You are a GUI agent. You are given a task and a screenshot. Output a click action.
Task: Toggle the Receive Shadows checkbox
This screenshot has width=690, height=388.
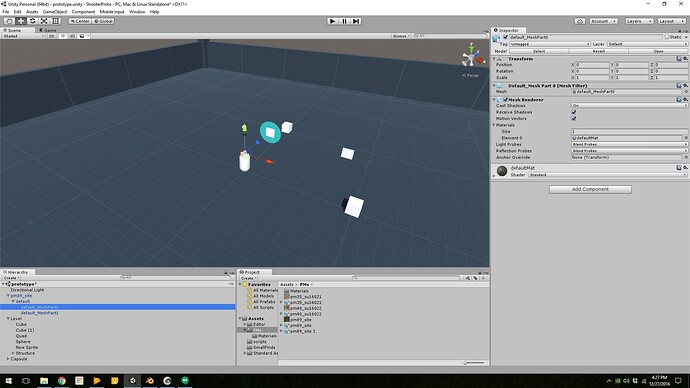(574, 112)
